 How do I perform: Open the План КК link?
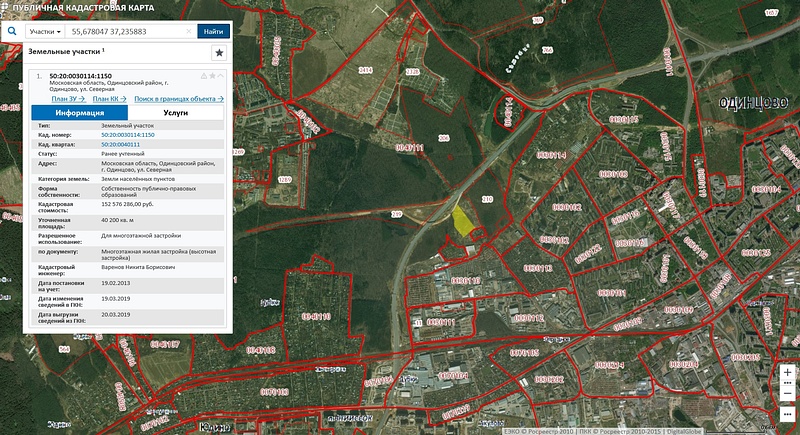click(108, 99)
